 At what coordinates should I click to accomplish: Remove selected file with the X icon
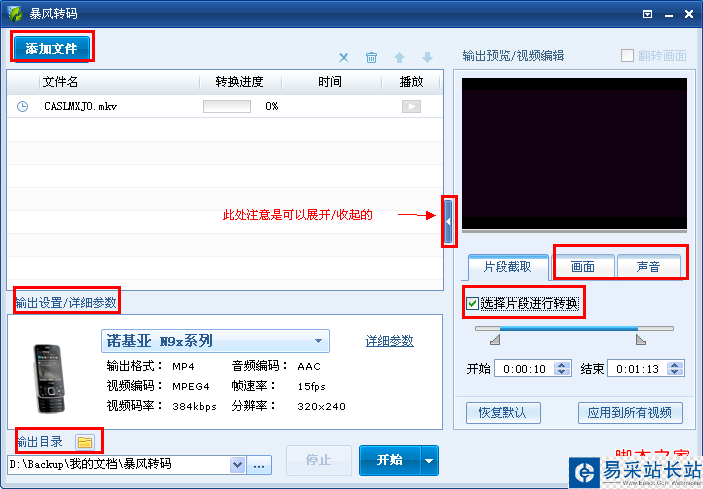343,58
